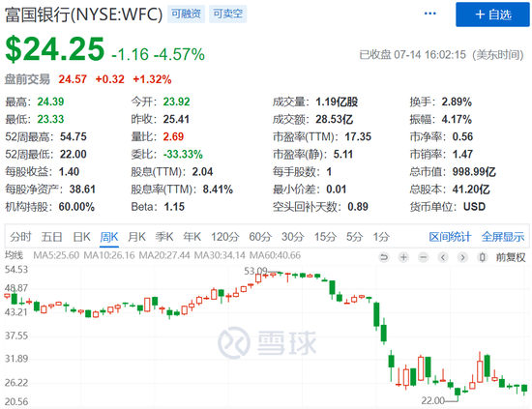Click the pre-market price 24.57
532x409 pixels.
pos(73,79)
